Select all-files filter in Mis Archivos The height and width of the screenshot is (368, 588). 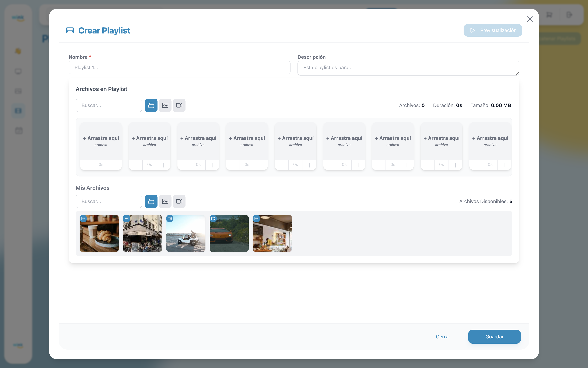(151, 201)
